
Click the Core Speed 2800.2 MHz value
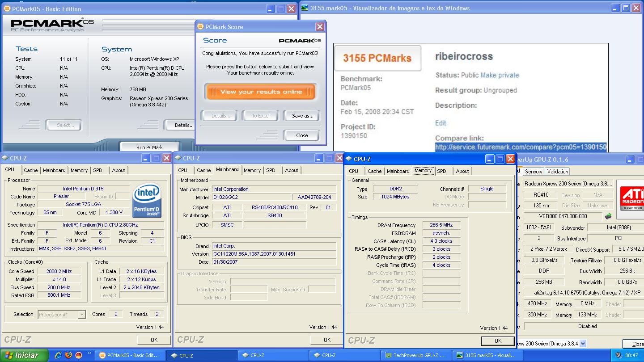pos(59,271)
